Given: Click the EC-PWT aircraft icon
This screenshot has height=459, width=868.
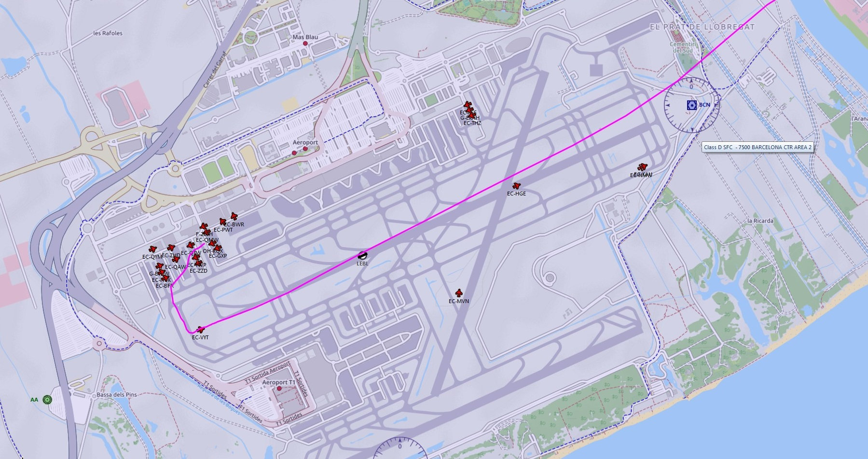Looking at the screenshot, I should coord(223,222).
